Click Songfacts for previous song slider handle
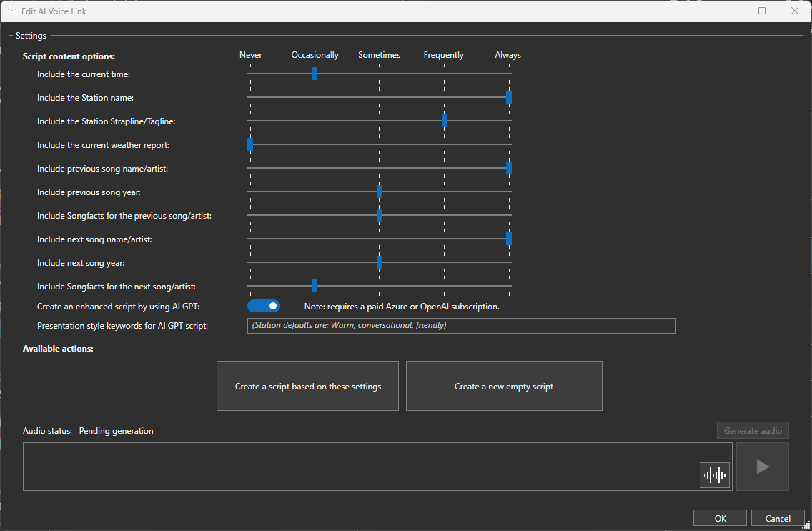 380,215
